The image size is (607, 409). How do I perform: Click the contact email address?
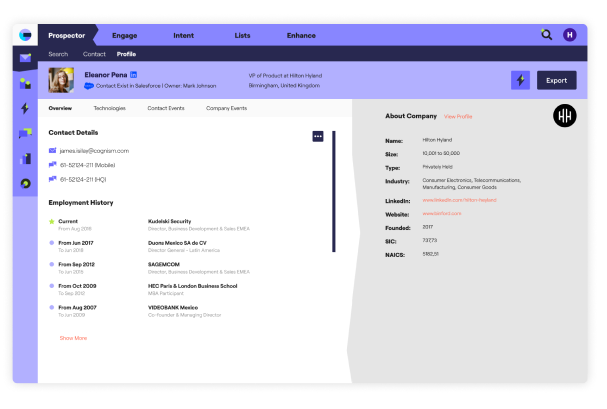click(x=94, y=151)
